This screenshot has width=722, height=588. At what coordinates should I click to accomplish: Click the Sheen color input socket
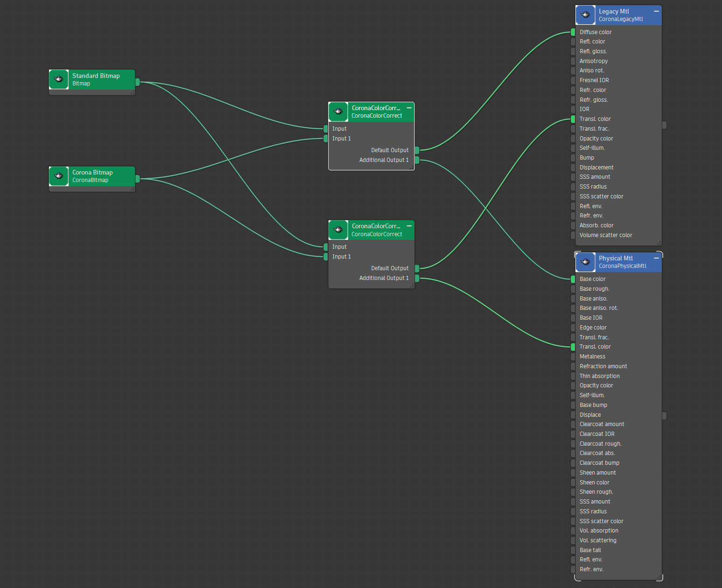pos(573,483)
